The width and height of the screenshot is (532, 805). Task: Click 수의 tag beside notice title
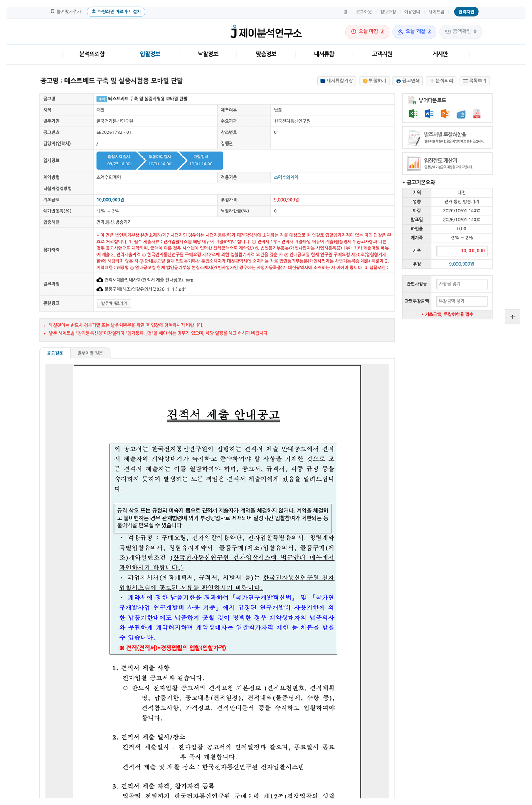pyautogui.click(x=101, y=99)
